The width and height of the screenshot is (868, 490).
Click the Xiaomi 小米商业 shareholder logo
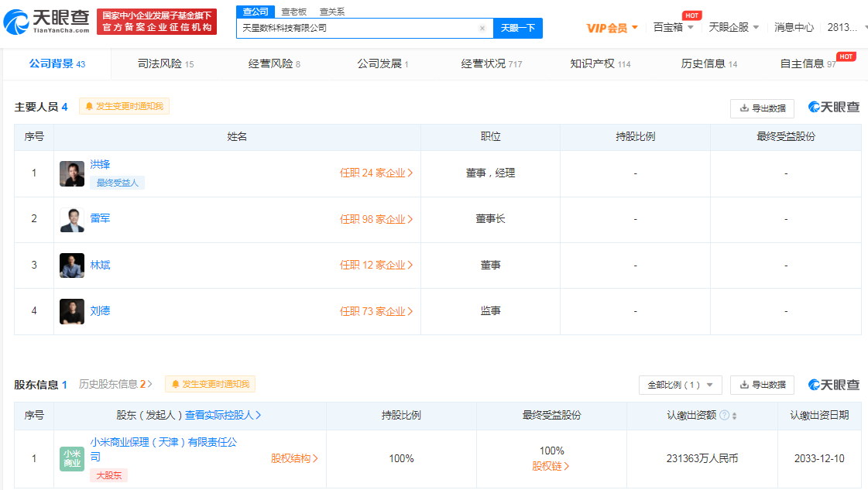[x=72, y=458]
